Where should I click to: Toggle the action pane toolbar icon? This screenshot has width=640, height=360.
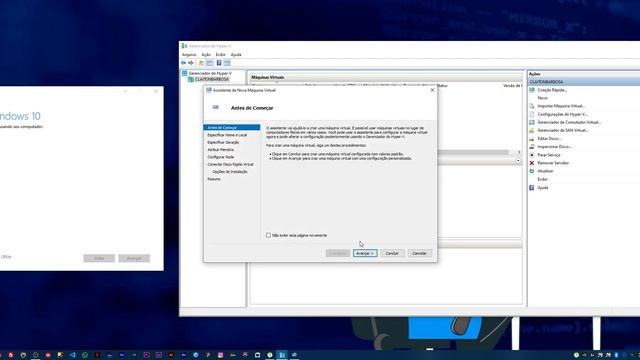[x=227, y=63]
